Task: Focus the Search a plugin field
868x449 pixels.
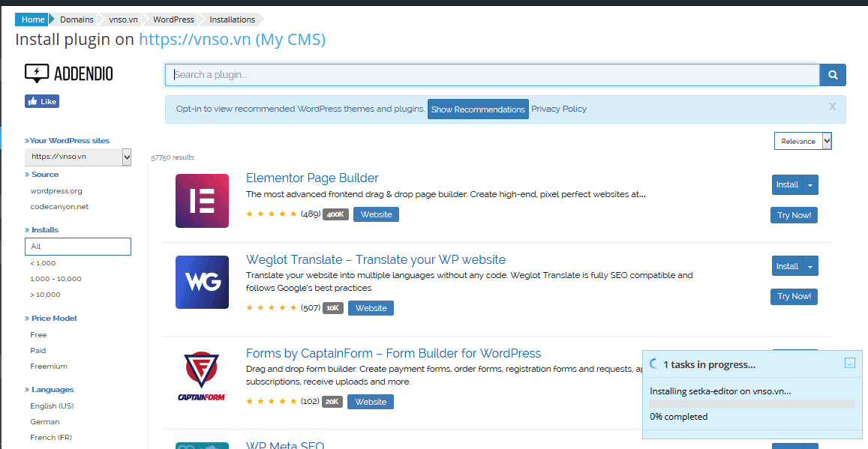Action: 492,75
